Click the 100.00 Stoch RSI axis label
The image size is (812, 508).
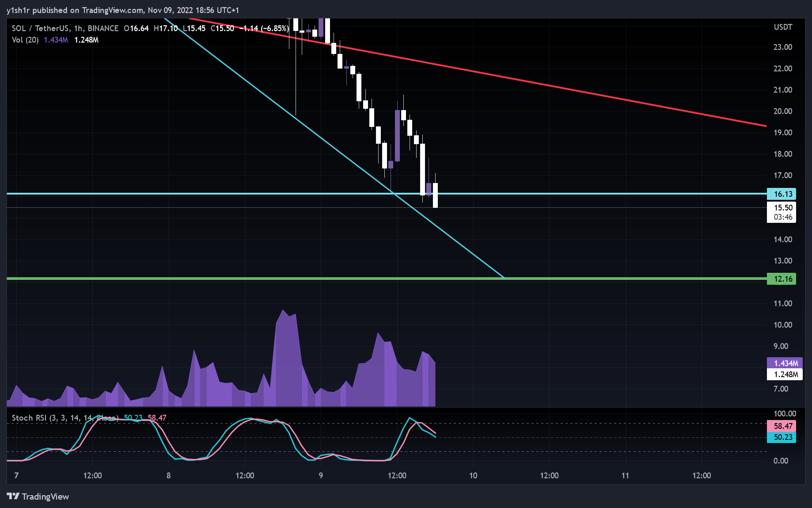785,413
